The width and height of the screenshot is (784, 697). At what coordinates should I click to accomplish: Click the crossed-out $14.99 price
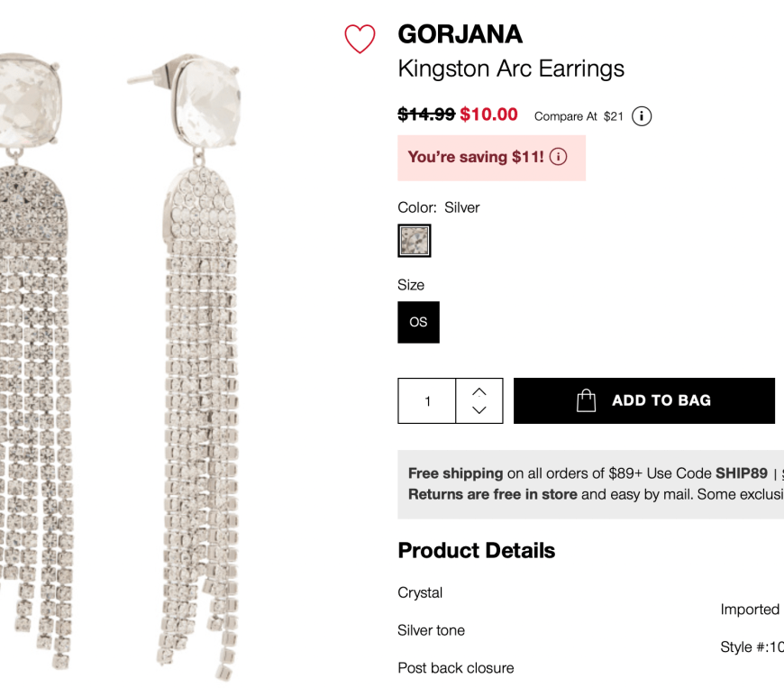[426, 115]
